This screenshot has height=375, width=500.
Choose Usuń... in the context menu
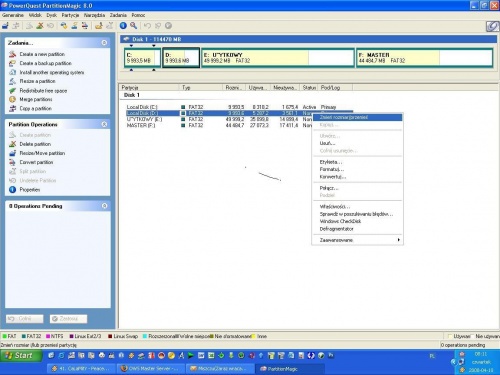[x=357, y=143]
